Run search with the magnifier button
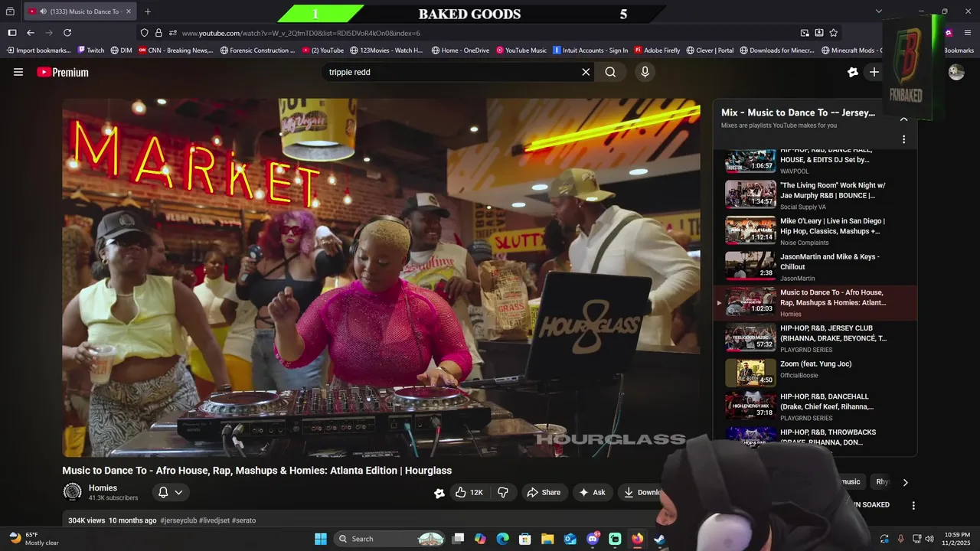The image size is (980, 551). [x=610, y=72]
